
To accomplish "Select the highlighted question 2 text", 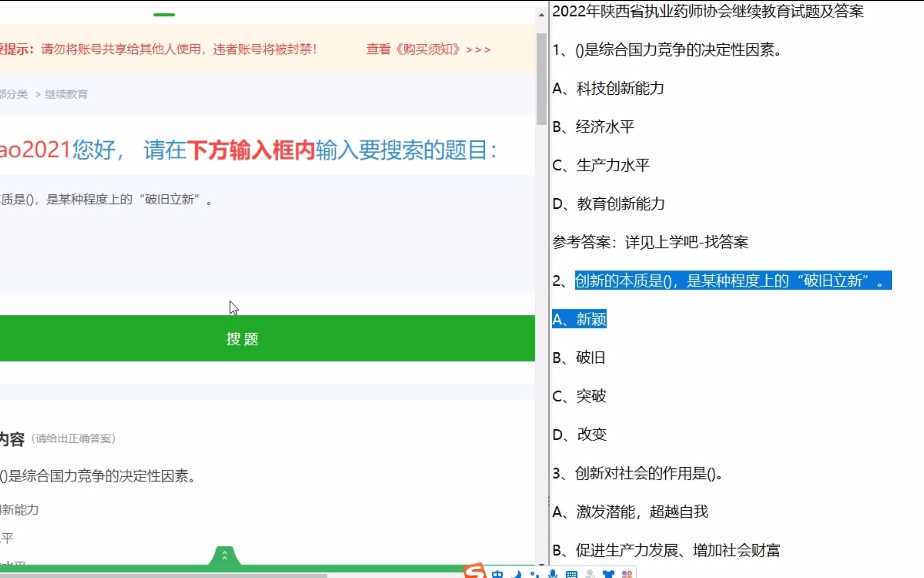I will point(734,281).
